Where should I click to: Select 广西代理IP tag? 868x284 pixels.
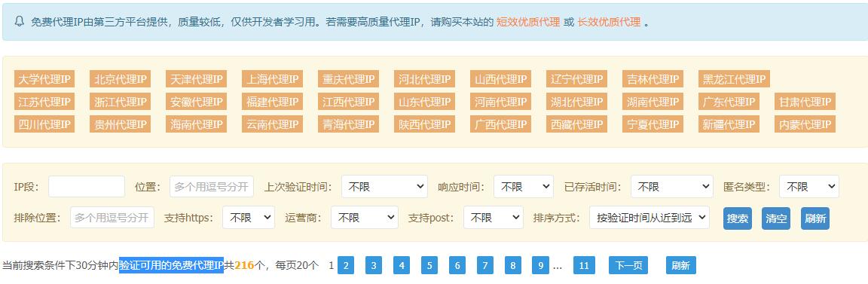point(500,124)
